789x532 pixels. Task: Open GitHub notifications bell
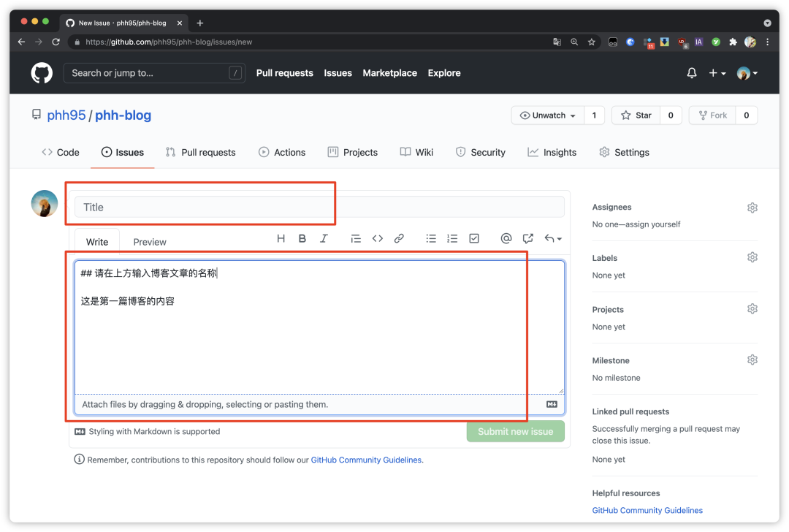click(x=691, y=73)
